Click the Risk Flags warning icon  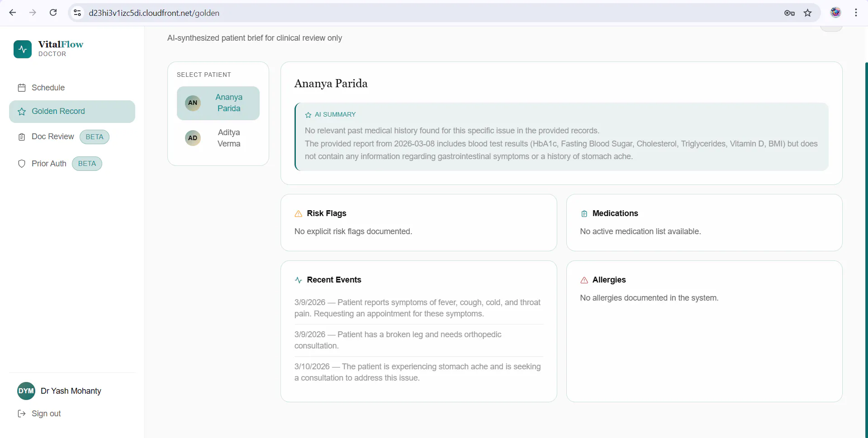(299, 214)
